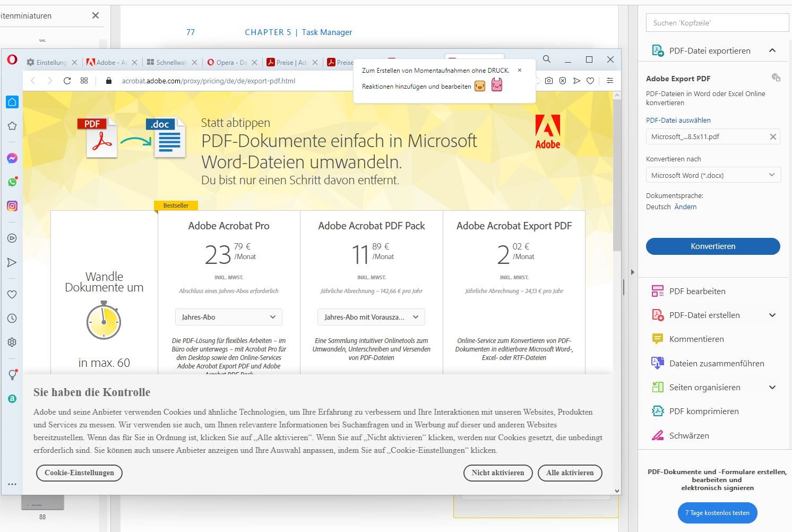
Task: Open WhatsApp in the Opera sidebar
Action: point(12,182)
